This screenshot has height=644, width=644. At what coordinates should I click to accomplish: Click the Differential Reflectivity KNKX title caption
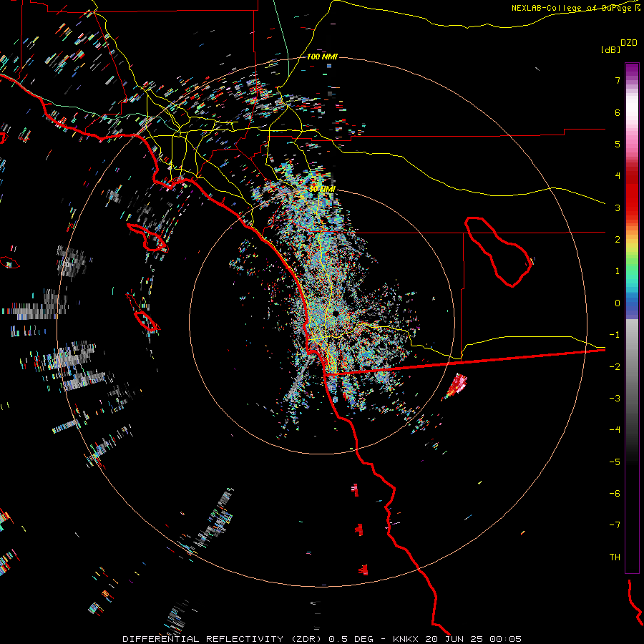click(322, 639)
